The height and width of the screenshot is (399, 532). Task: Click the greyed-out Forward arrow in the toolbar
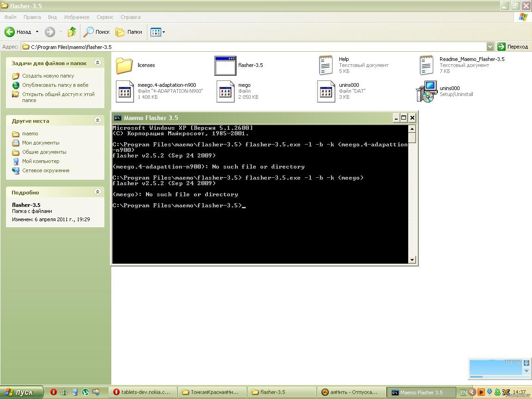pos(50,32)
